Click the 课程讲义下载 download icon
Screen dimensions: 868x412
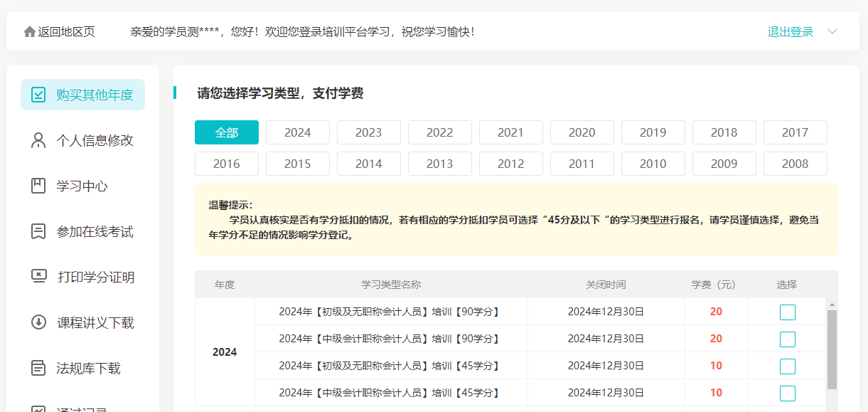click(x=38, y=322)
